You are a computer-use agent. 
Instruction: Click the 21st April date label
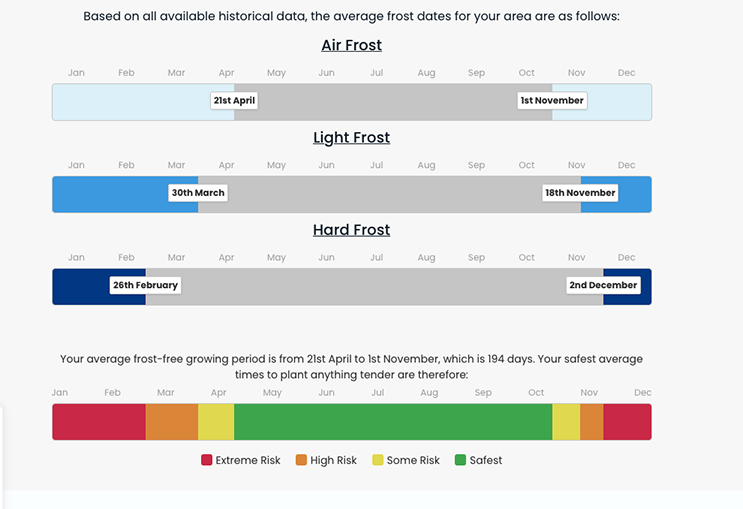click(235, 101)
